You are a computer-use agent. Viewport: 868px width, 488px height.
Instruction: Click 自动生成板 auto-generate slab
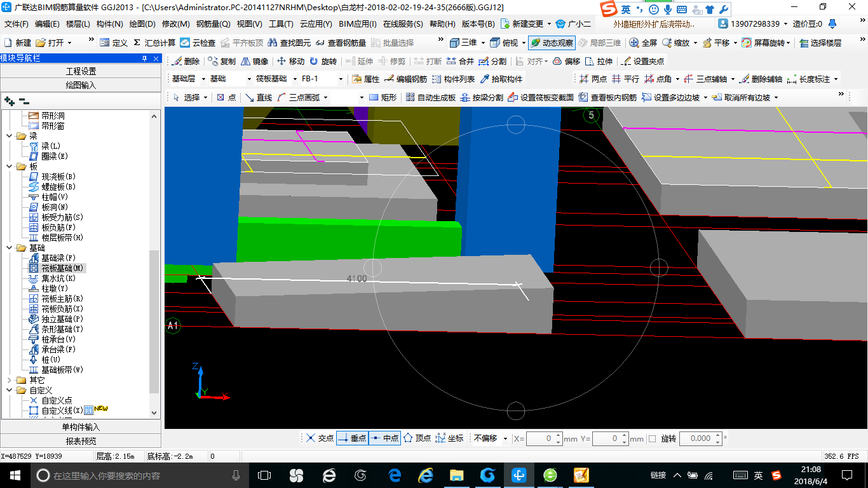pos(430,97)
